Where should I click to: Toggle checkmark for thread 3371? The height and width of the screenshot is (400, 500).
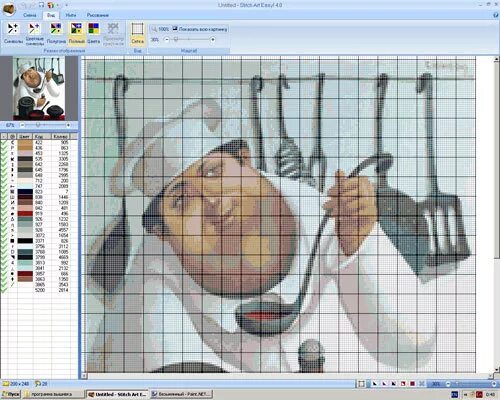click(4, 241)
